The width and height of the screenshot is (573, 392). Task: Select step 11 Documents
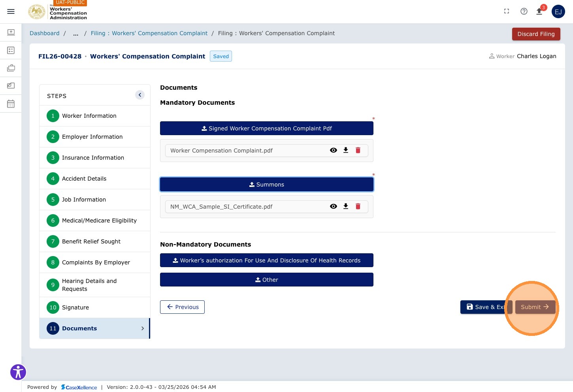tap(95, 328)
